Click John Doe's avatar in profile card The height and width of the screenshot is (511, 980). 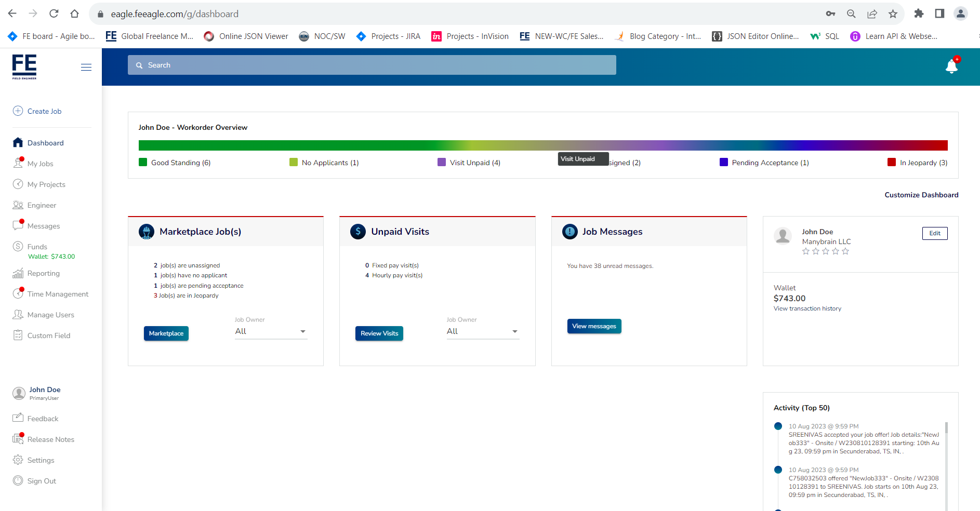783,236
